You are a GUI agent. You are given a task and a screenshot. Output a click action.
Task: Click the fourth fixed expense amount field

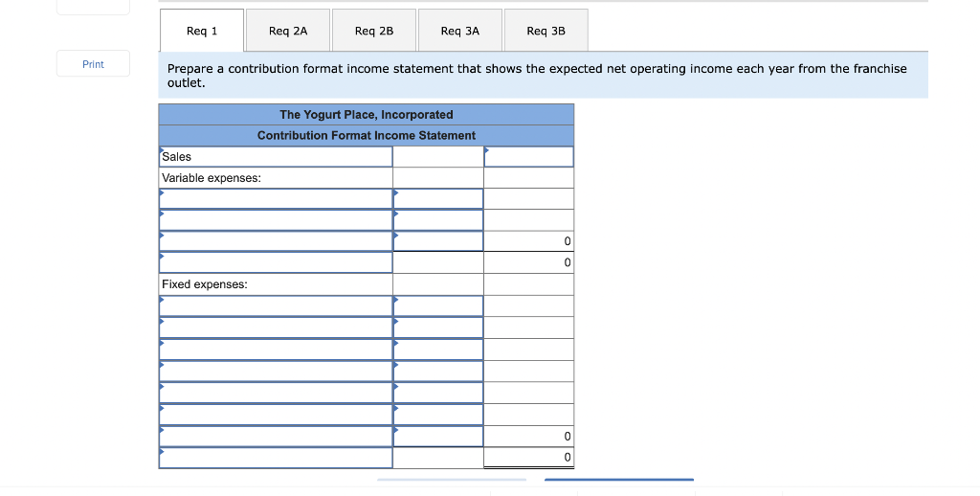pyautogui.click(x=438, y=371)
